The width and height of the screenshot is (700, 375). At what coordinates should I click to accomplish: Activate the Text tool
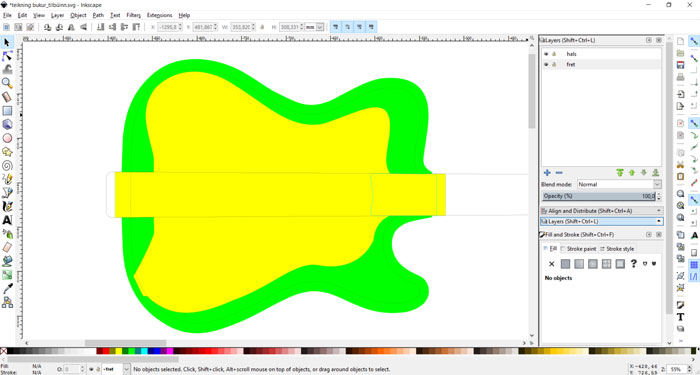[7, 221]
